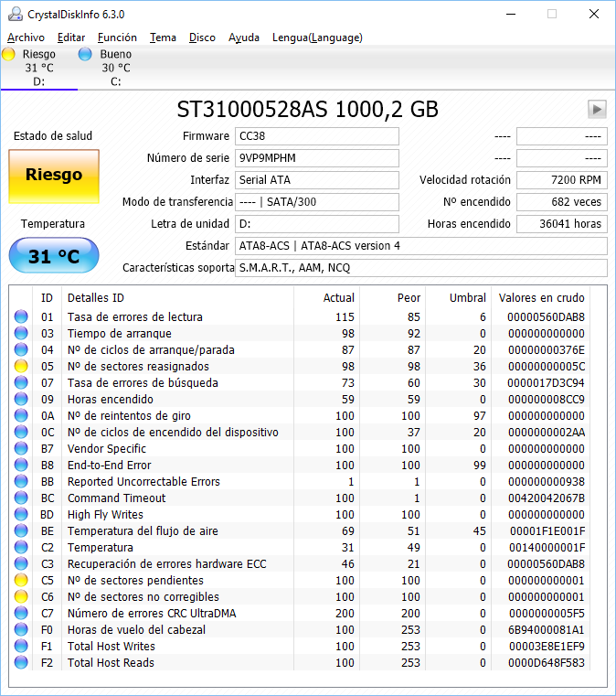Select the row text Command Timeout
616x696 pixels.
117,498
